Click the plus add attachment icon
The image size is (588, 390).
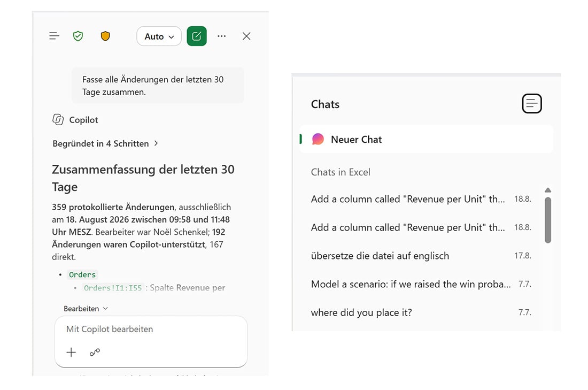(x=71, y=352)
